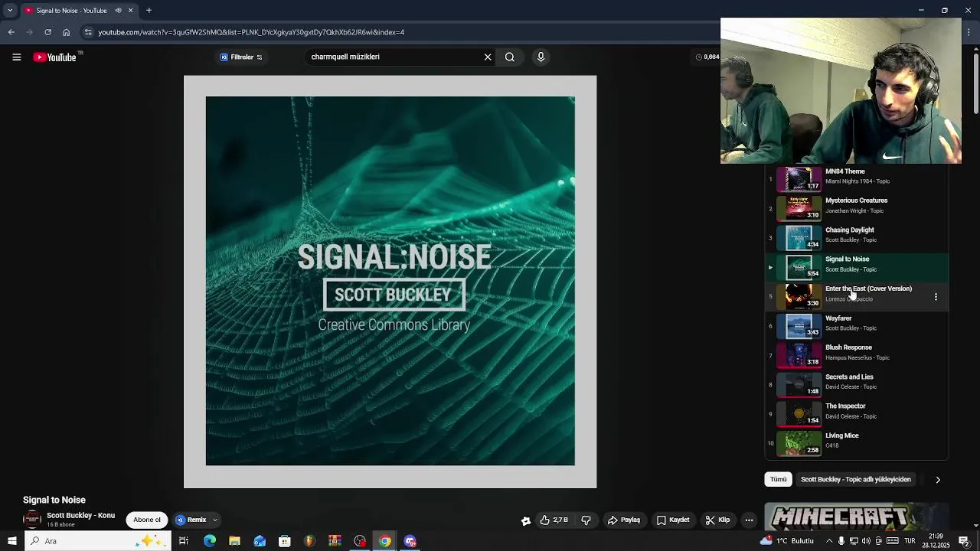This screenshot has height=551, width=980.
Task: Open the notification center icon
Action: (x=964, y=541)
